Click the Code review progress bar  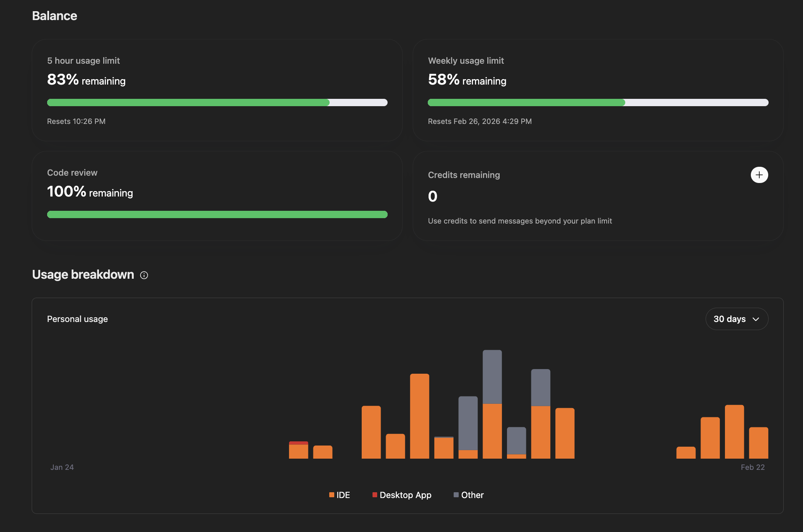(x=217, y=215)
